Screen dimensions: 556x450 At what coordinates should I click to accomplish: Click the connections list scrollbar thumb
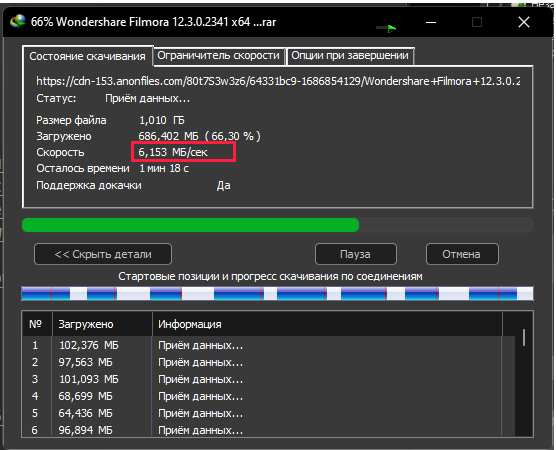[524, 337]
